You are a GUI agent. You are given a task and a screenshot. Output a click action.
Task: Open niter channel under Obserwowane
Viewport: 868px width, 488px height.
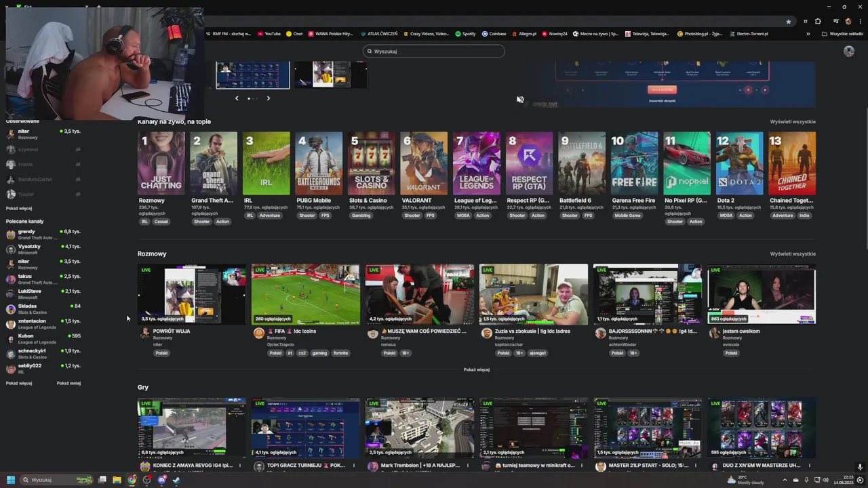click(43, 134)
